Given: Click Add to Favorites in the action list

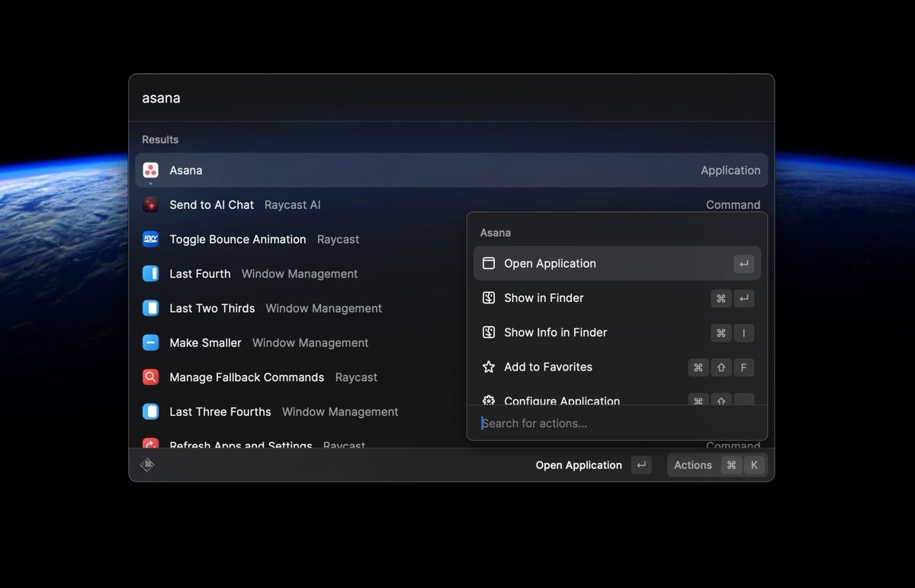Looking at the screenshot, I should [x=547, y=367].
